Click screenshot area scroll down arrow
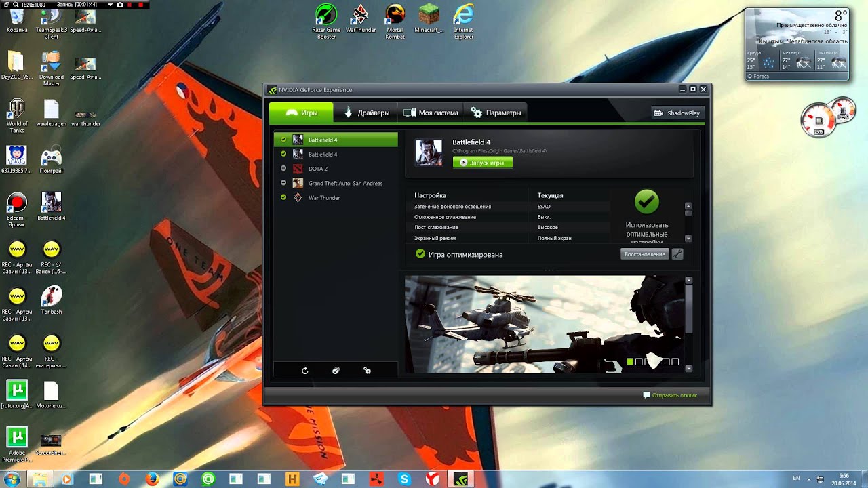 click(x=689, y=369)
